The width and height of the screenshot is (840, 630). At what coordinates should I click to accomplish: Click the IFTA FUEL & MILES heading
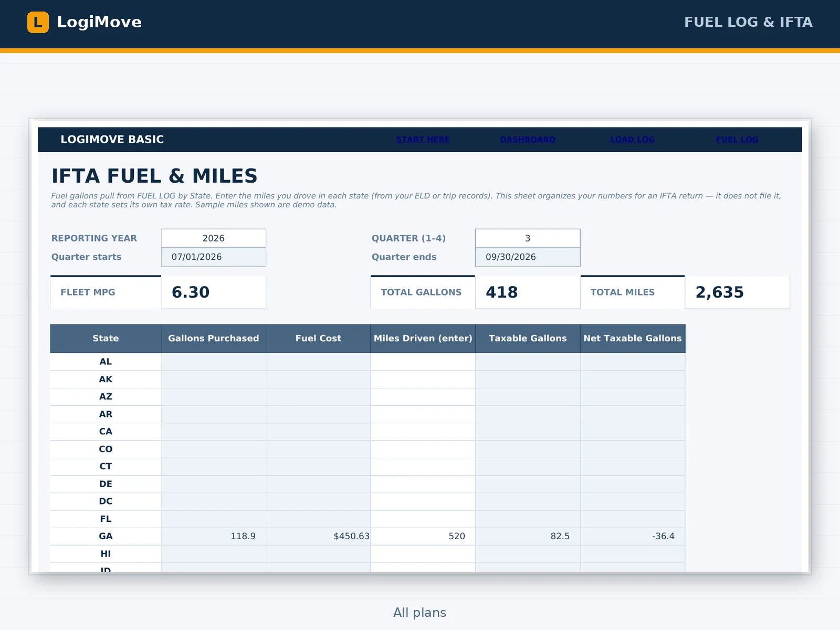point(154,176)
